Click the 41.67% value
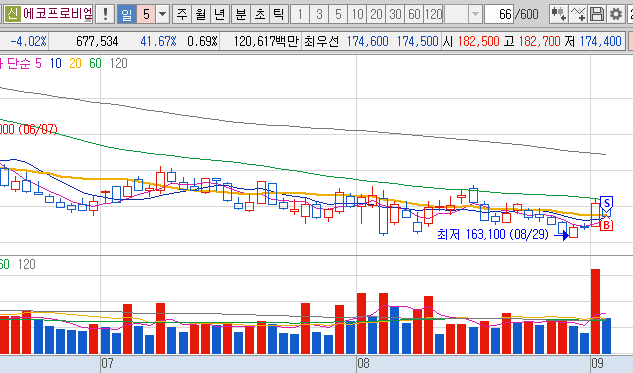 [158, 41]
